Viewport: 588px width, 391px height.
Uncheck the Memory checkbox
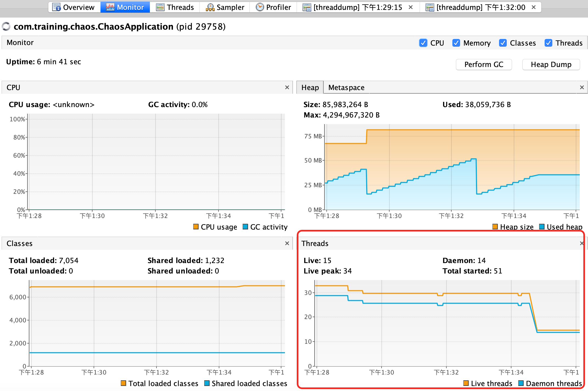[x=456, y=43]
